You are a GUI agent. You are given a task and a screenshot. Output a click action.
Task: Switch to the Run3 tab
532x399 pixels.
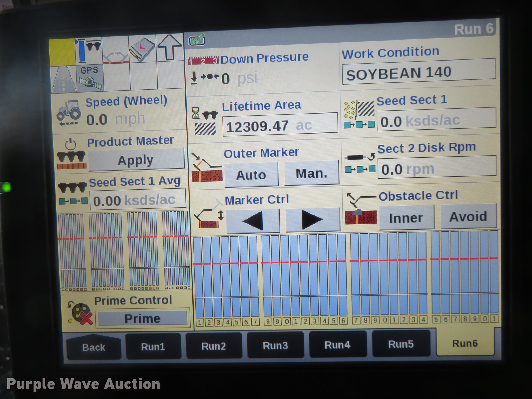(x=275, y=345)
